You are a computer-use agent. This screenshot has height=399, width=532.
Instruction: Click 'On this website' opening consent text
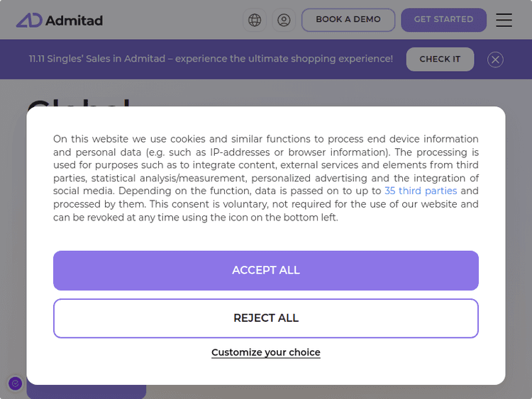pos(89,139)
